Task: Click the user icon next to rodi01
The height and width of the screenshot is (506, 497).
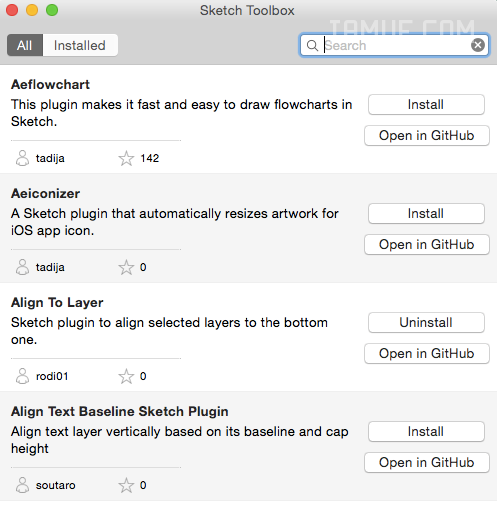Action: click(x=22, y=376)
